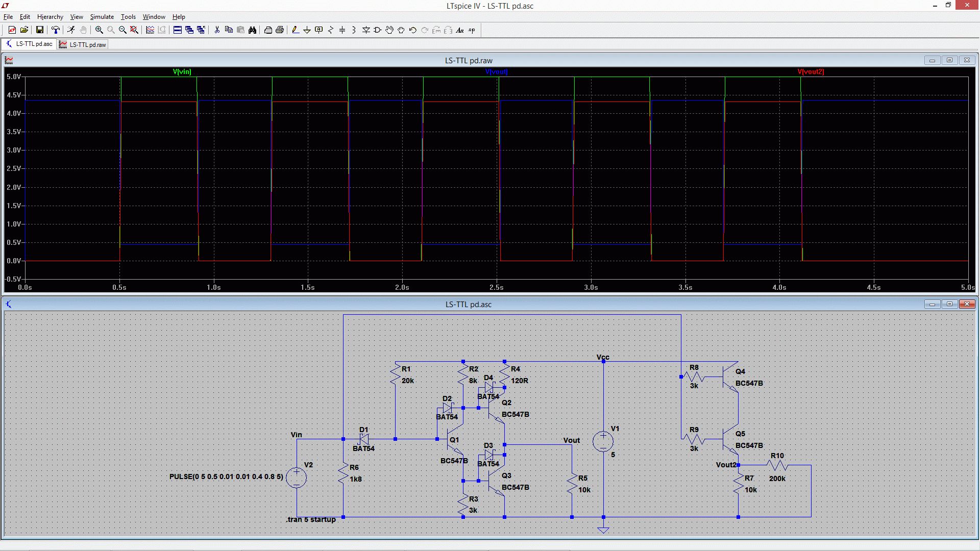Maximize the LS-TTL pd.raw plot window
The height and width of the screenshot is (551, 980).
[949, 60]
